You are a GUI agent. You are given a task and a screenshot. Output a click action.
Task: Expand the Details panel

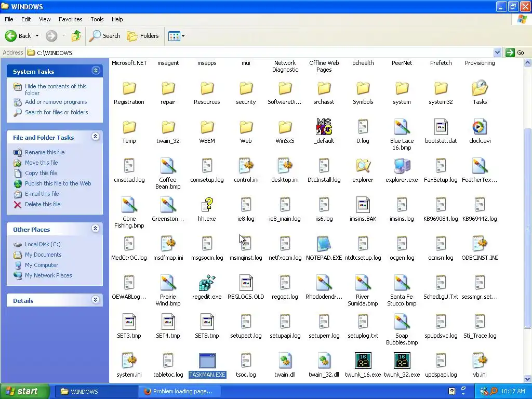pyautogui.click(x=96, y=300)
